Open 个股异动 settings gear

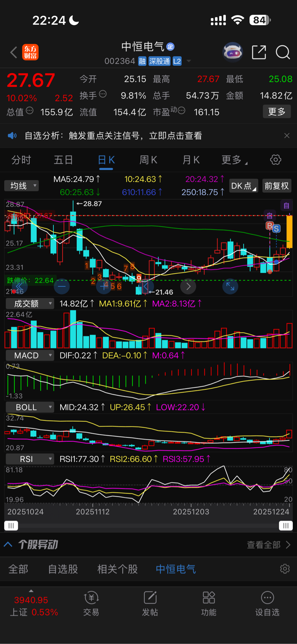(285, 569)
